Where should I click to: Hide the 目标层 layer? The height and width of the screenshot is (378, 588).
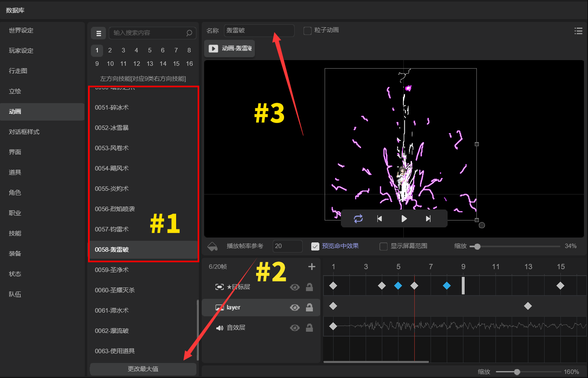295,287
